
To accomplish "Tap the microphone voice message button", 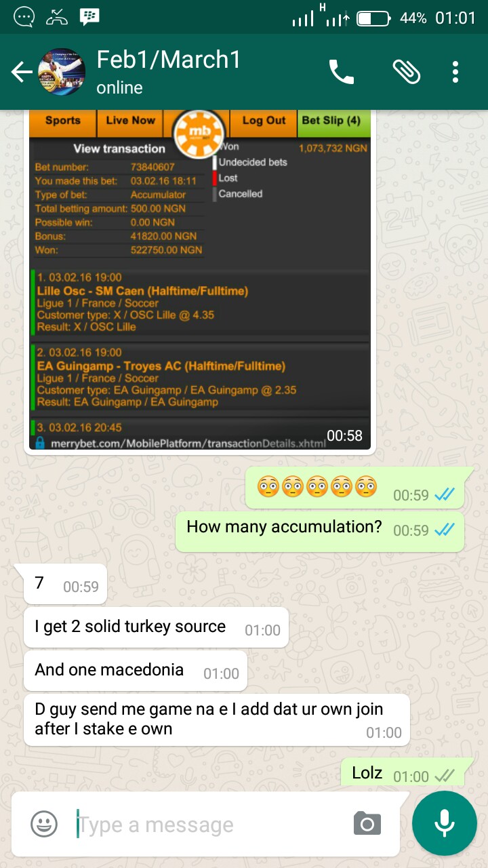I will coord(445,823).
